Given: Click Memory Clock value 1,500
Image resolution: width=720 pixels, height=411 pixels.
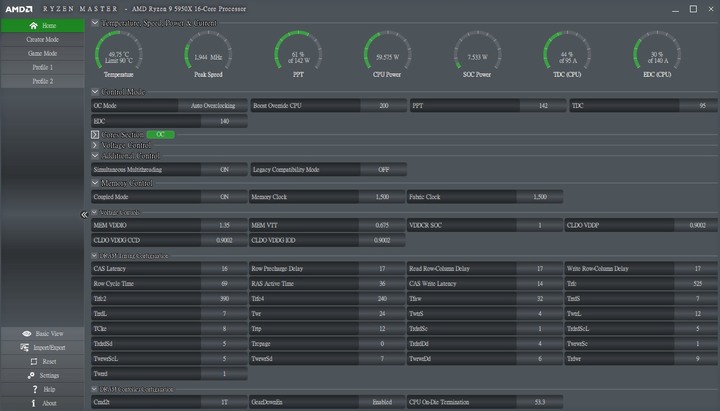Looking at the screenshot, I should coord(382,197).
